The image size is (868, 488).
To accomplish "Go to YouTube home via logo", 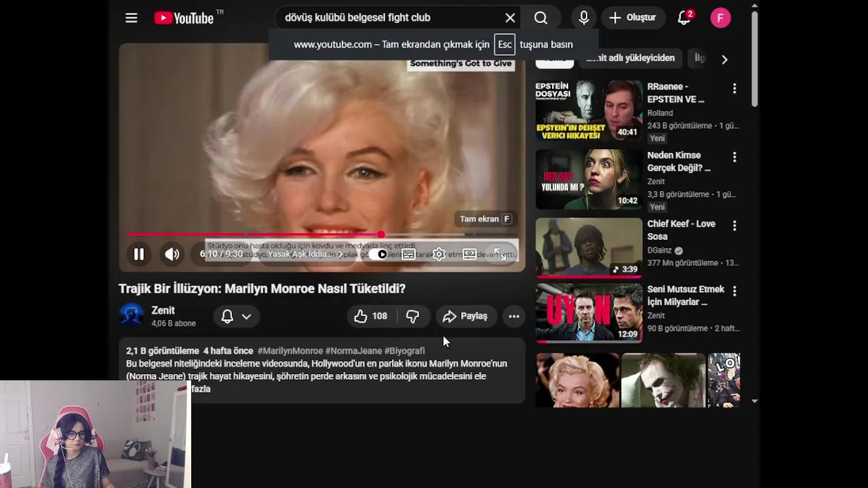I will 184,18.
